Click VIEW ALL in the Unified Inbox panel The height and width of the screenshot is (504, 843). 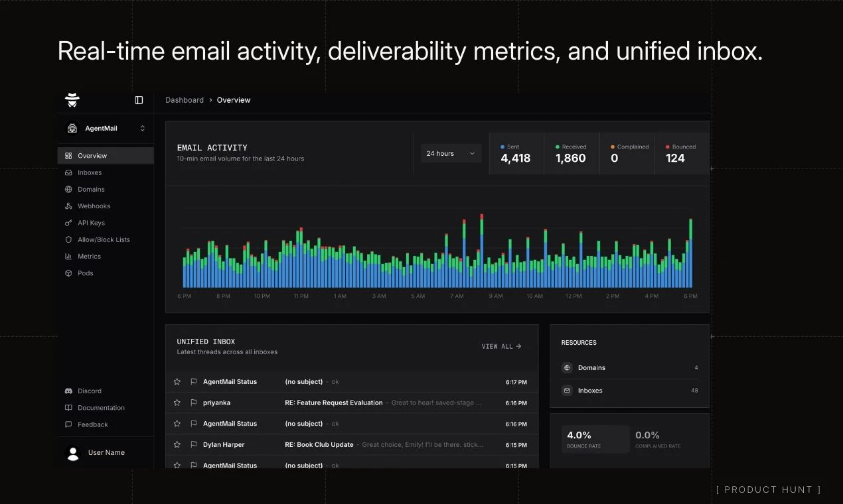(x=500, y=346)
